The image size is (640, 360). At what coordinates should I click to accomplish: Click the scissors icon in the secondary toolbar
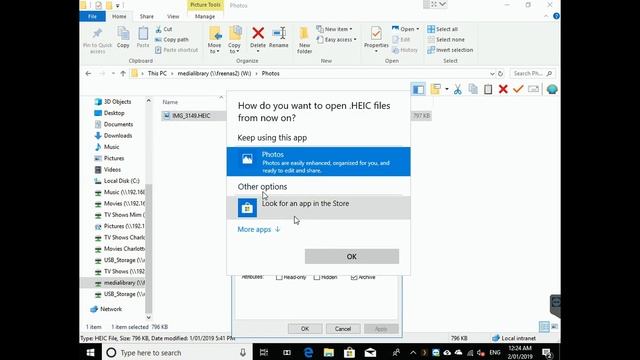(x=458, y=89)
